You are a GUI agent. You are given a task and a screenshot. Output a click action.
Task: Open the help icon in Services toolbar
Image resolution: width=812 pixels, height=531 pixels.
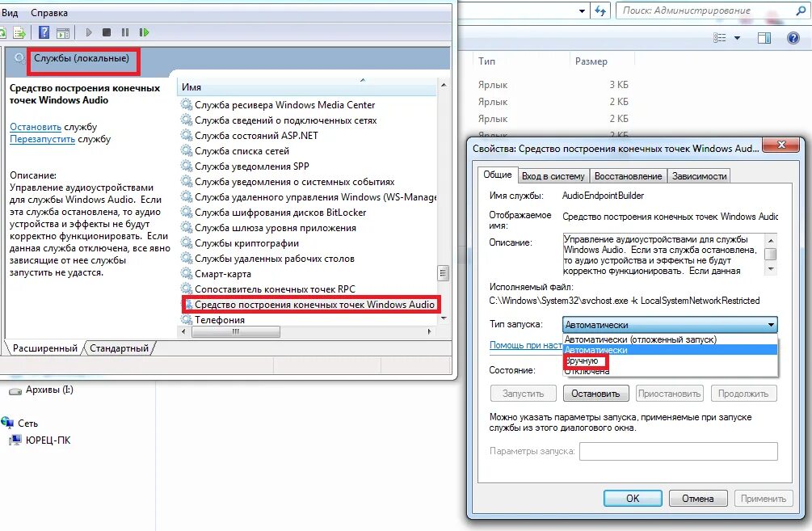click(44, 32)
